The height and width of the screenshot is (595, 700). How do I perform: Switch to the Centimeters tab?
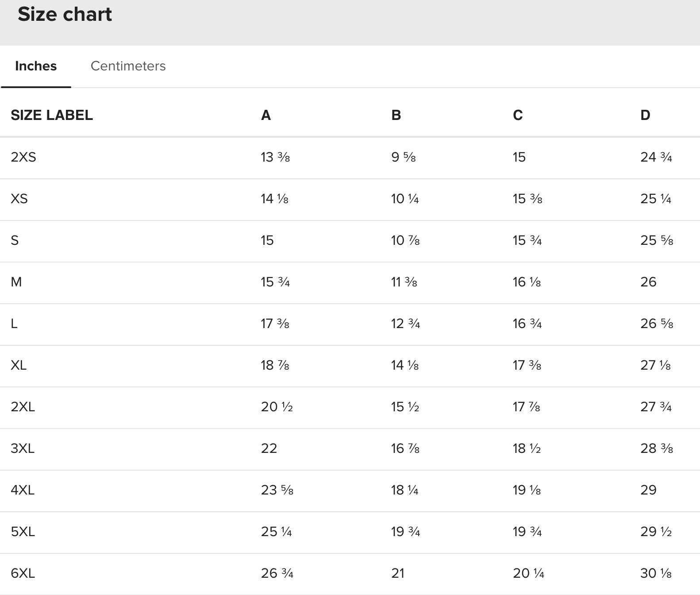(x=128, y=66)
